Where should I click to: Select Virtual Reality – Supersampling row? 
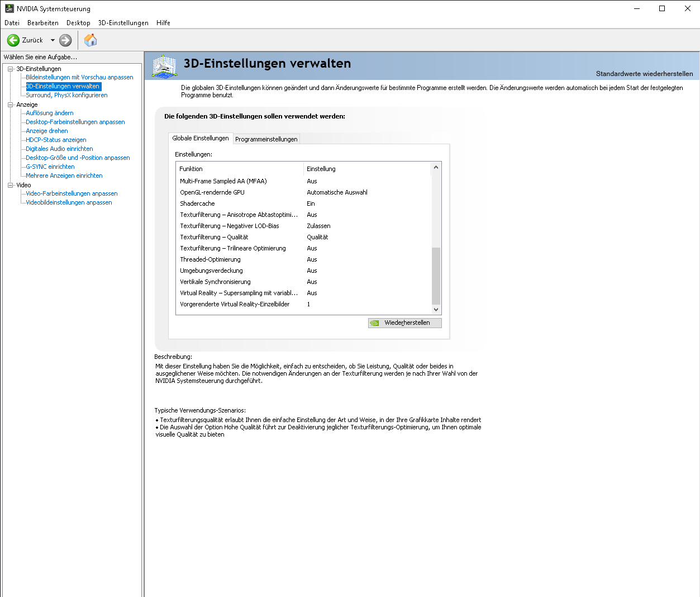304,293
